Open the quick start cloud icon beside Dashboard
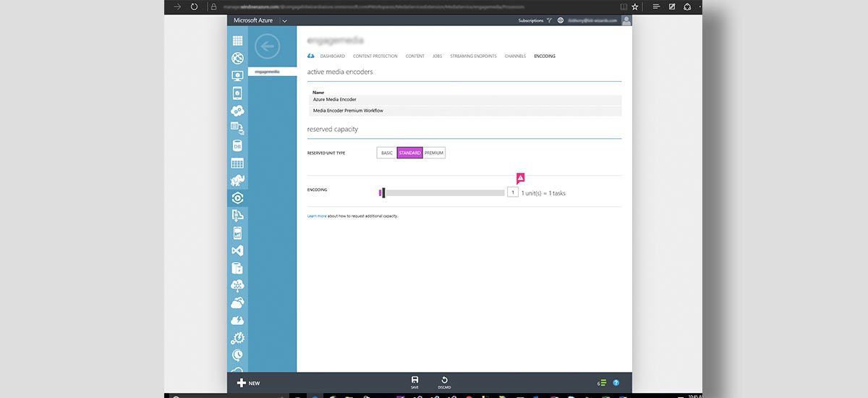 [311, 56]
